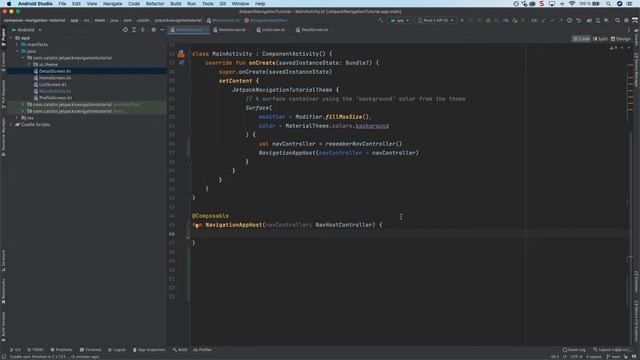
Task: Click the Undo arrow icon in toolbar
Action: tap(578, 20)
